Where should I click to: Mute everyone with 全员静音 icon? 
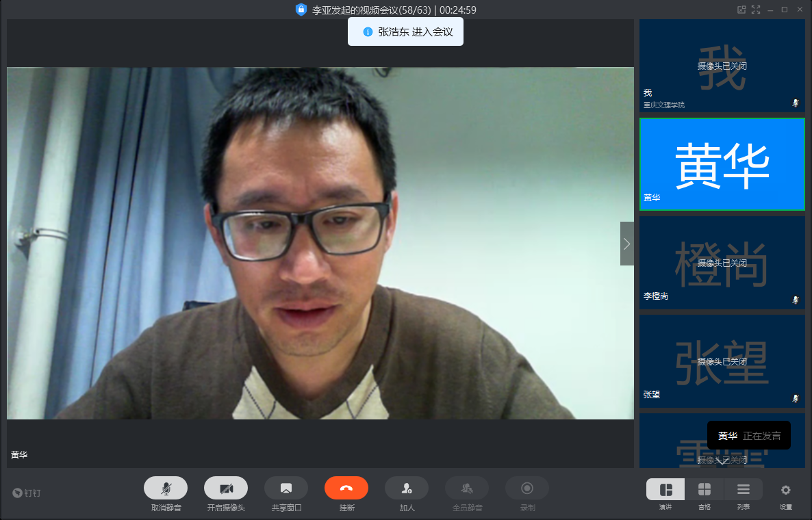point(467,488)
